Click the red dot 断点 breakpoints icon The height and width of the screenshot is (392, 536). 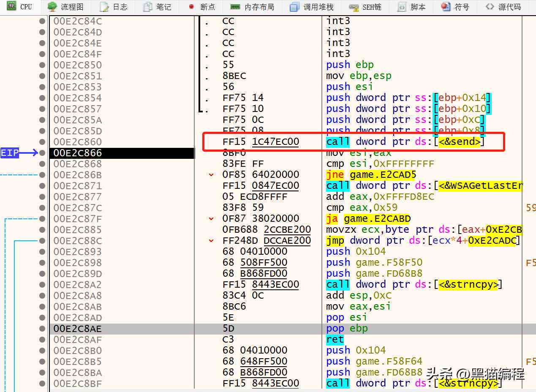tap(191, 7)
